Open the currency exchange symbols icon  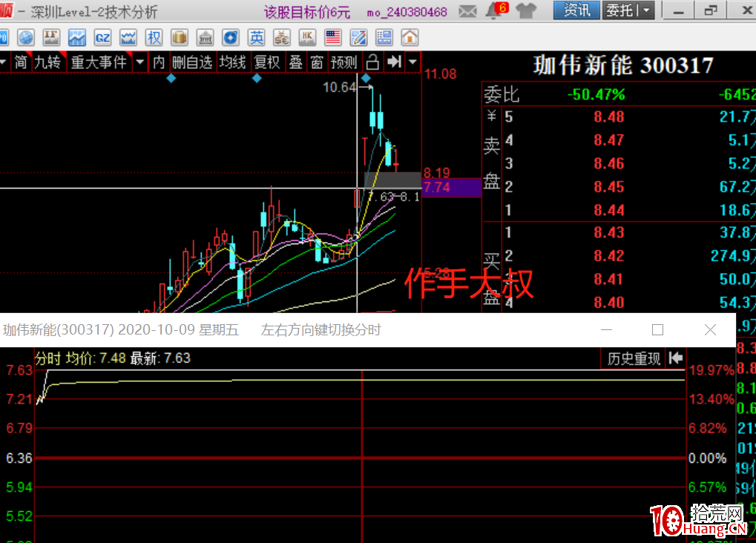[x=282, y=38]
